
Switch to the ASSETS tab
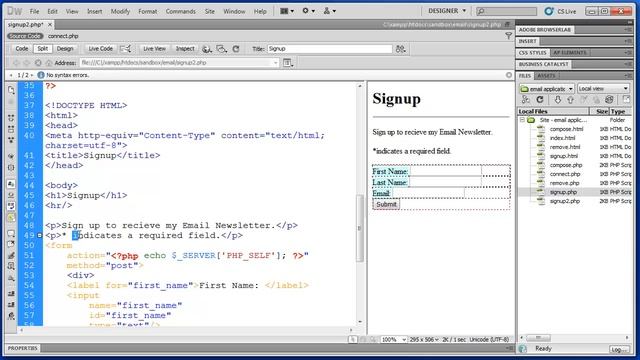click(x=546, y=76)
